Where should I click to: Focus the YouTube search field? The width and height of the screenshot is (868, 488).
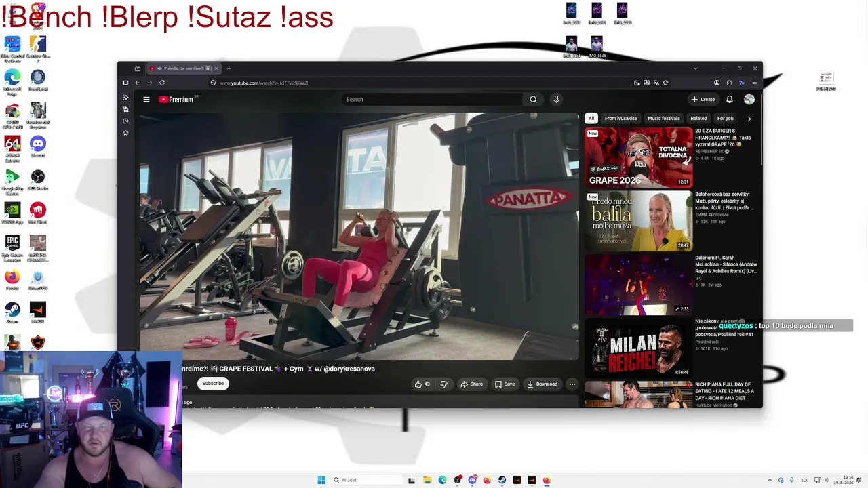coord(432,100)
